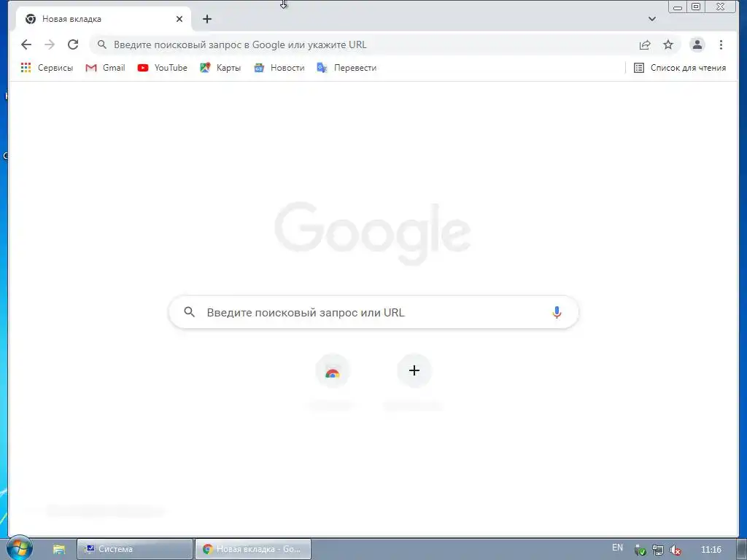
Task: Go back using the back arrow
Action: pos(26,44)
